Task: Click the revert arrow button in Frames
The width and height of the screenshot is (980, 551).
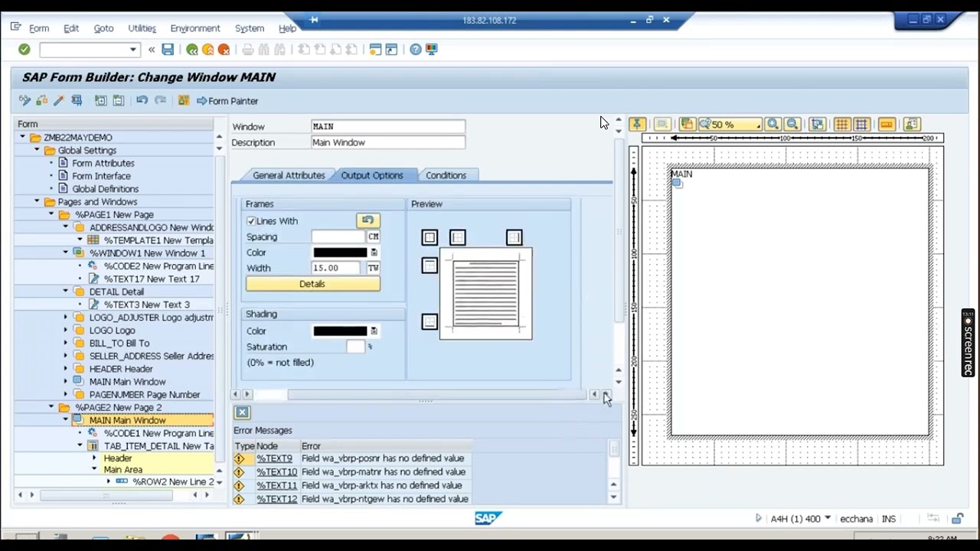Action: (368, 220)
